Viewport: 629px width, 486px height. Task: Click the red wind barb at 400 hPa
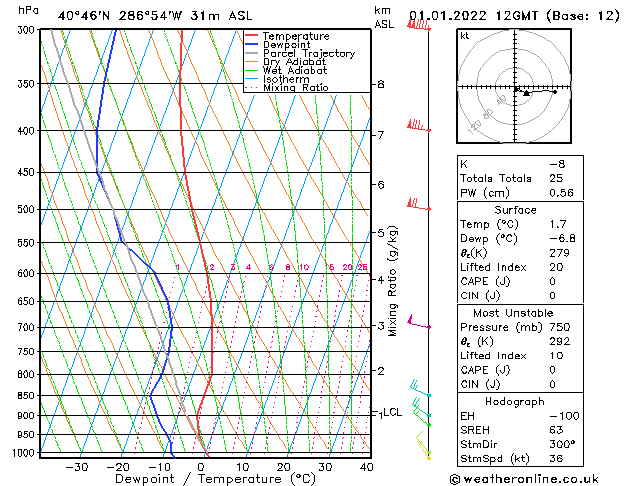pos(418,126)
